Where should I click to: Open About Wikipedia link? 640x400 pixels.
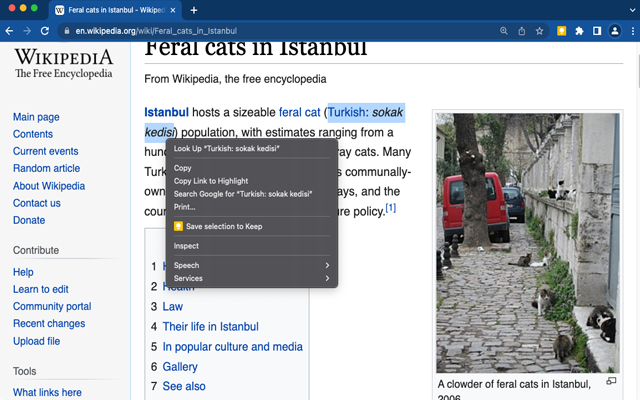click(x=49, y=186)
